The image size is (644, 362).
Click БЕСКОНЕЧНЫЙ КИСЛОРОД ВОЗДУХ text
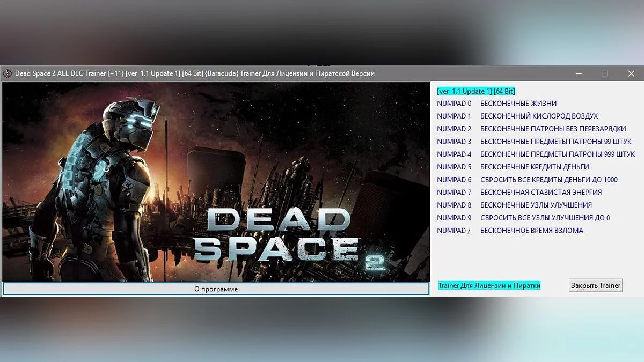[539, 116]
